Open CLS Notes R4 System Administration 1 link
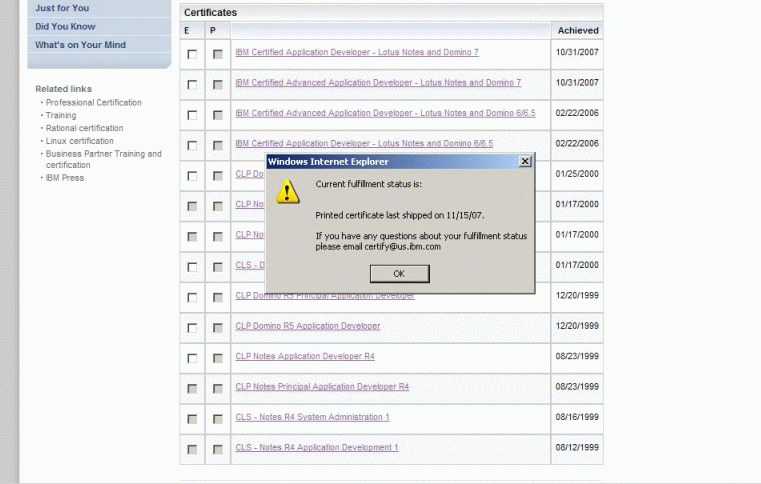The image size is (761, 484). 312,417
